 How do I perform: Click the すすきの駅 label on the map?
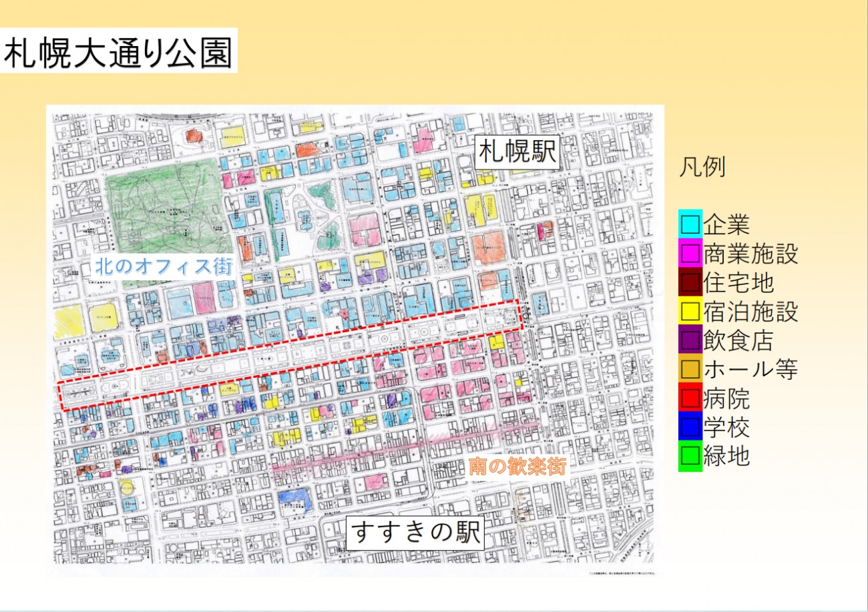pyautogui.click(x=415, y=533)
